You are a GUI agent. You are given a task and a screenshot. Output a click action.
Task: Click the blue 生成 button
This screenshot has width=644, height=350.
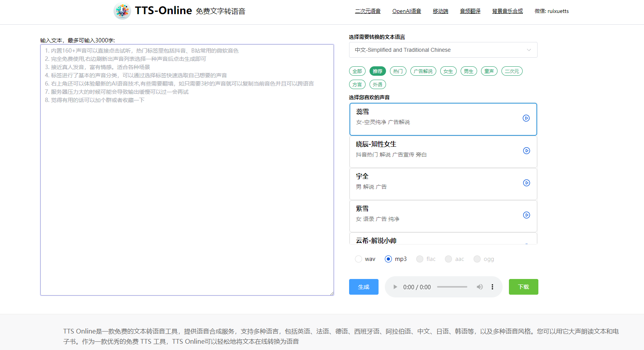pos(364,287)
